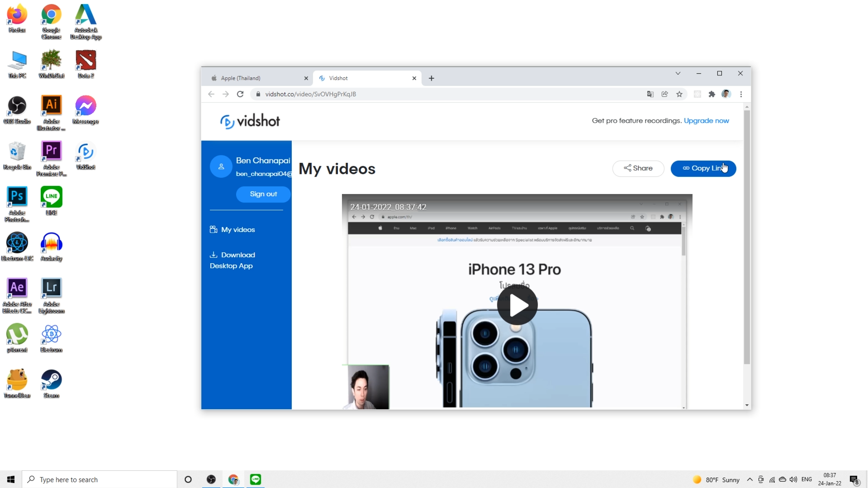Select Recycle Bin icon
868x488 pixels.
[17, 156]
